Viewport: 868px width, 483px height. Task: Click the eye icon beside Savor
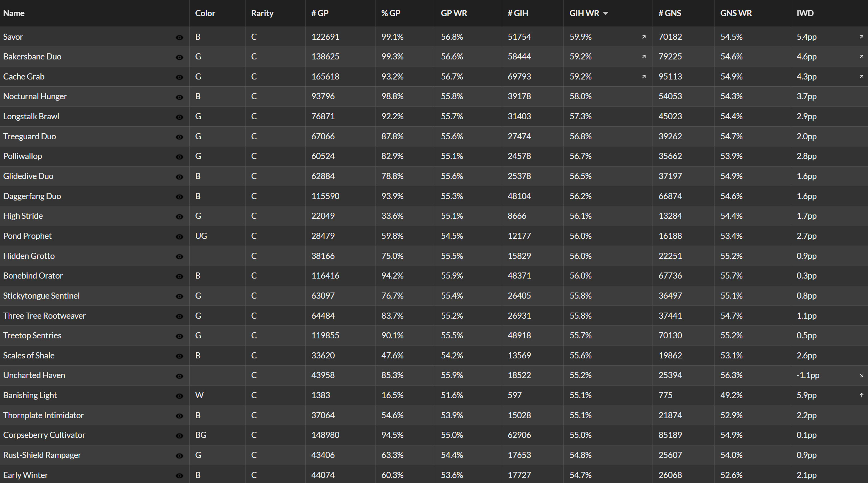click(179, 38)
